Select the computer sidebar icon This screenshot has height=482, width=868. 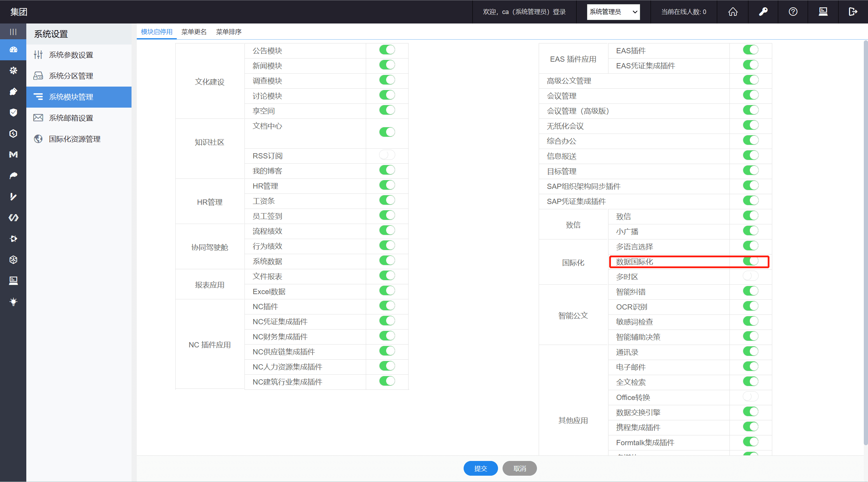(13, 281)
